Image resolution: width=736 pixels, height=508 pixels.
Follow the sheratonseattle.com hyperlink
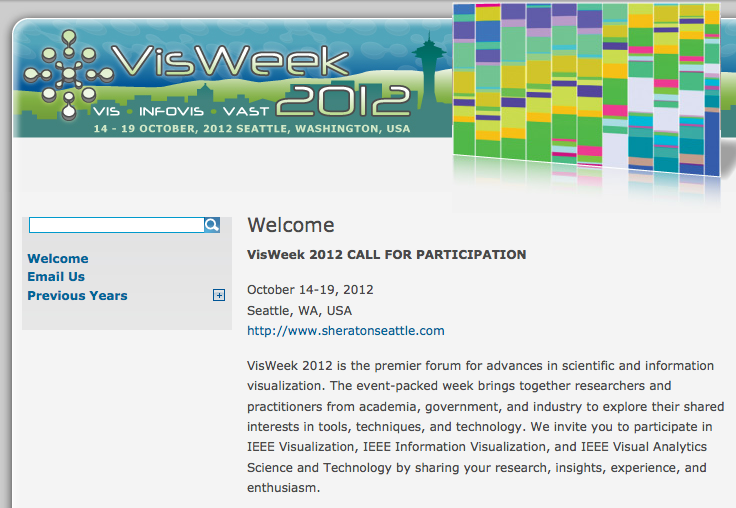(x=345, y=331)
